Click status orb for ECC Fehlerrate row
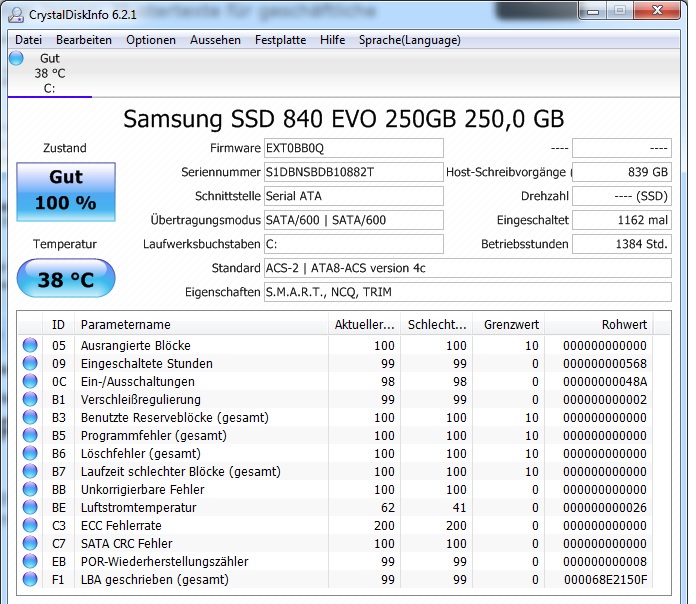The image size is (696, 604). 30,525
